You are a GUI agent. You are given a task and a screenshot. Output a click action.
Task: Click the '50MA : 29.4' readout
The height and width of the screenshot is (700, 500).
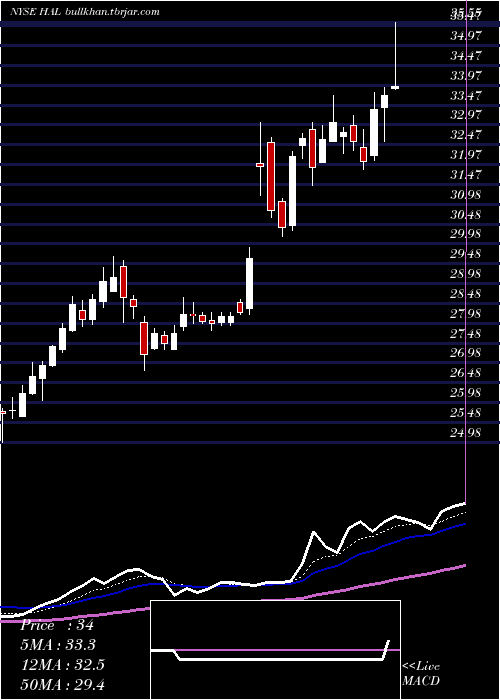coord(62,684)
